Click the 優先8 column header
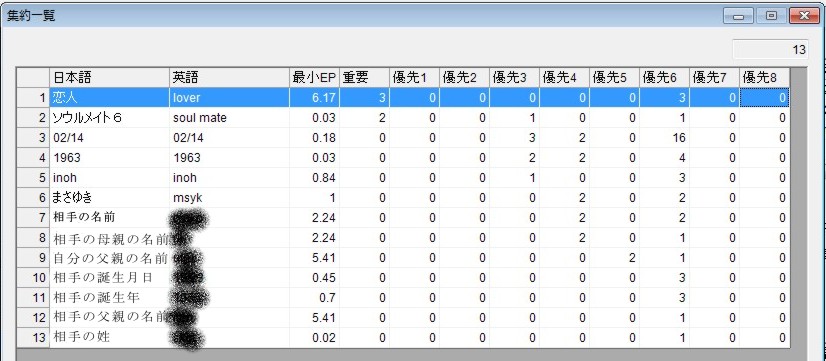Image resolution: width=826 pixels, height=361 pixels. point(764,77)
